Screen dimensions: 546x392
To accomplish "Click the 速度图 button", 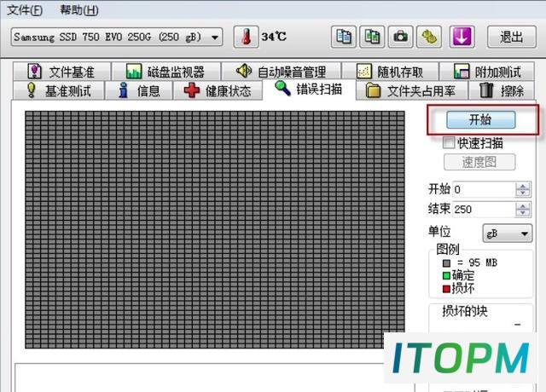I will [479, 162].
